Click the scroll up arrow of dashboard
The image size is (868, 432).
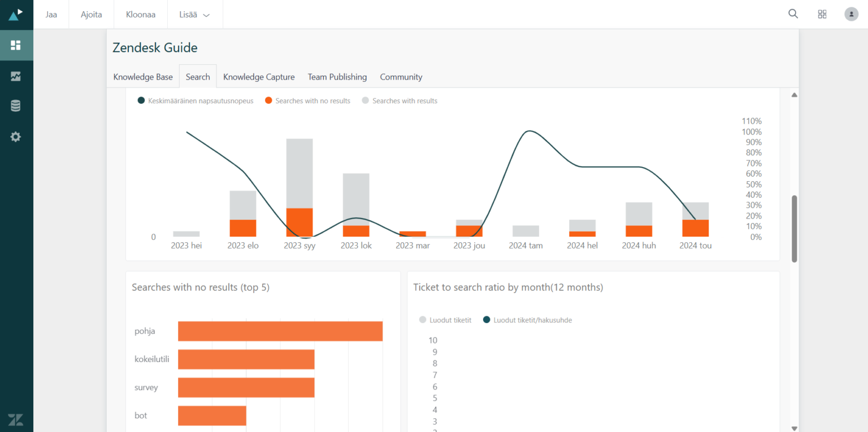point(795,95)
